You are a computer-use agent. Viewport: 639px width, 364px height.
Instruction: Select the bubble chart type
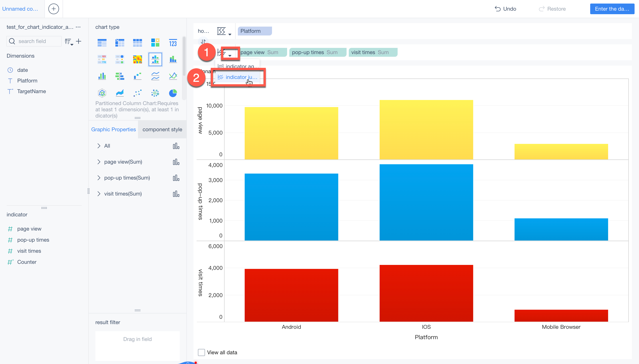(155, 93)
